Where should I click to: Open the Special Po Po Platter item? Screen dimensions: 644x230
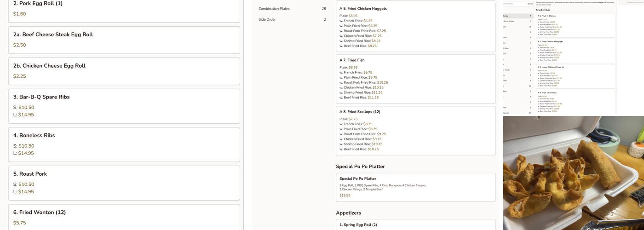coord(415,187)
